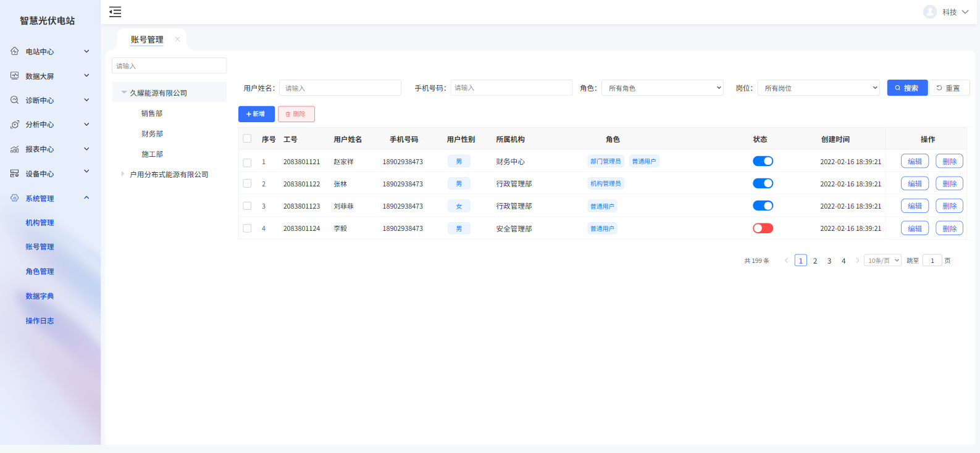Click the 报表中心 chart icon

tap(14, 149)
